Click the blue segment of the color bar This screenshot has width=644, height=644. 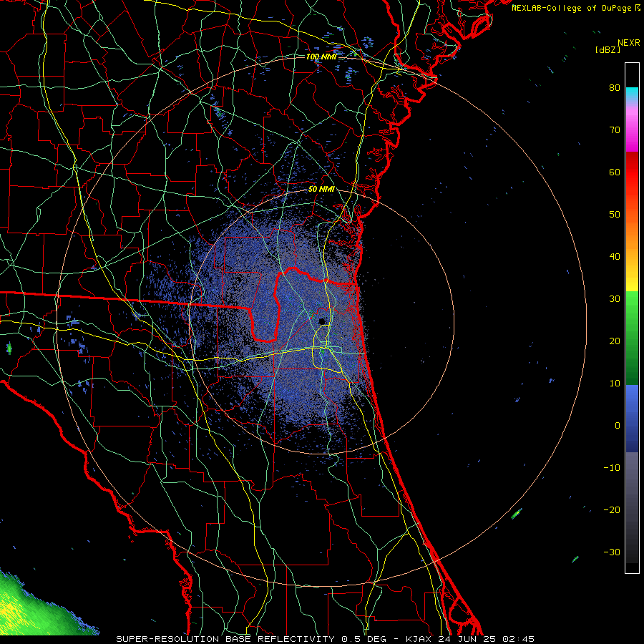[632, 418]
